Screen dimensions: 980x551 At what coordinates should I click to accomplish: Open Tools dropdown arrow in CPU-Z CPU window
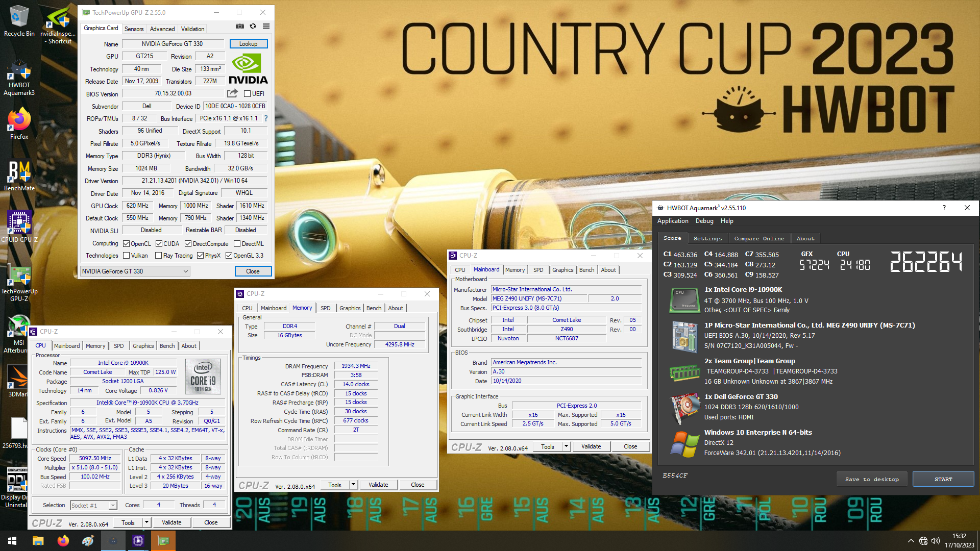point(146,522)
